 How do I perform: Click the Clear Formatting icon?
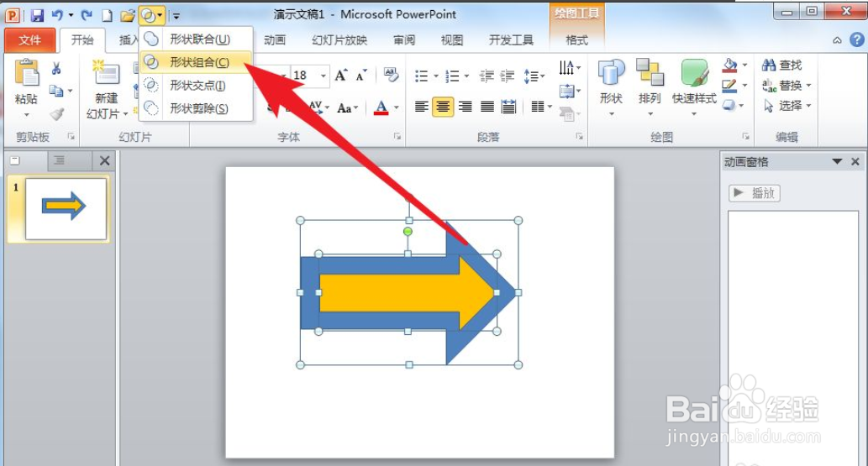tap(391, 76)
